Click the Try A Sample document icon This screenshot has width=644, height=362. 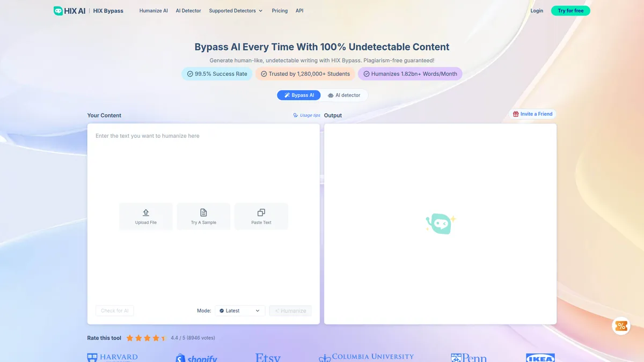[x=203, y=212]
